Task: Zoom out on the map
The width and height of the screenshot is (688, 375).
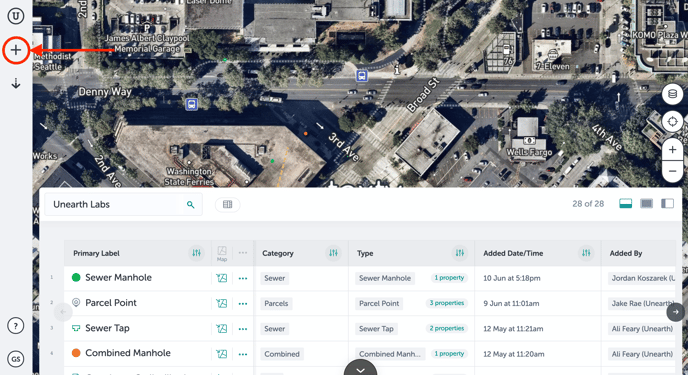Action: coord(672,171)
